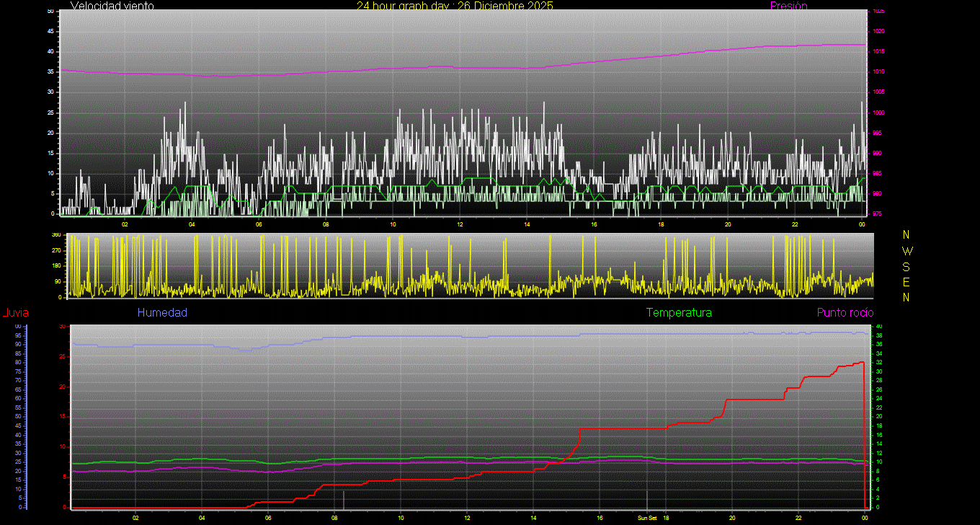
Task: Click hour 18 on the lower graph axis
Action: pyautogui.click(x=666, y=518)
